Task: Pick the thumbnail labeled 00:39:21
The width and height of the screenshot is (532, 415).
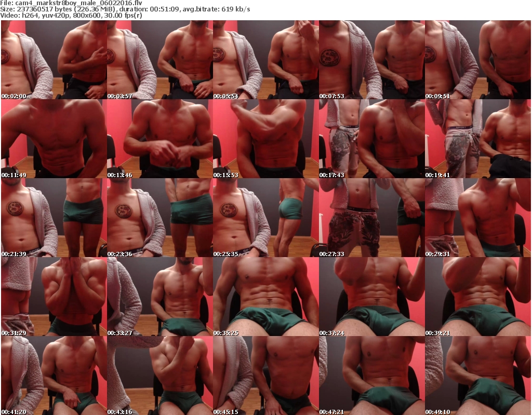Action: 478,297
